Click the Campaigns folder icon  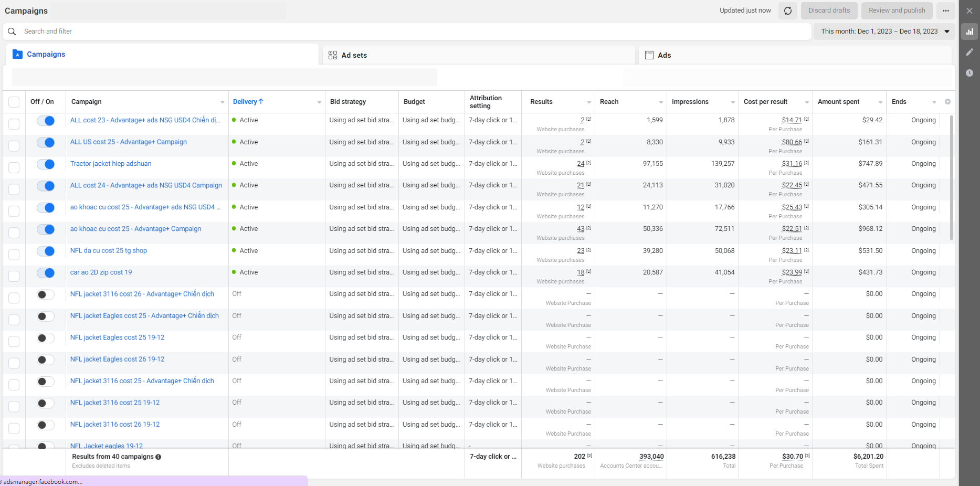tap(17, 54)
